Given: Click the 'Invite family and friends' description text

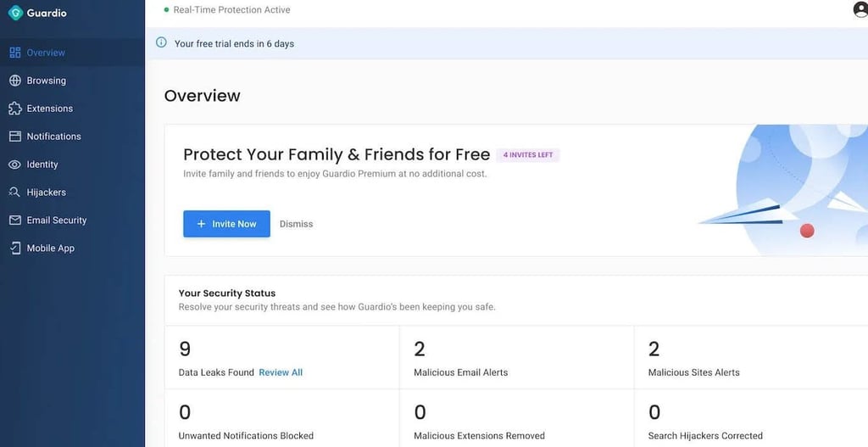Looking at the screenshot, I should [x=335, y=173].
